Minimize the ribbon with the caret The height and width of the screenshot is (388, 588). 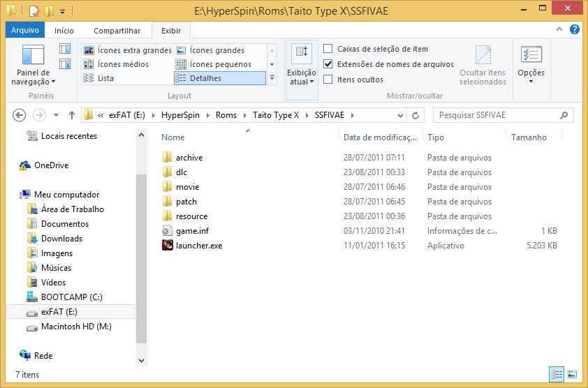[559, 29]
